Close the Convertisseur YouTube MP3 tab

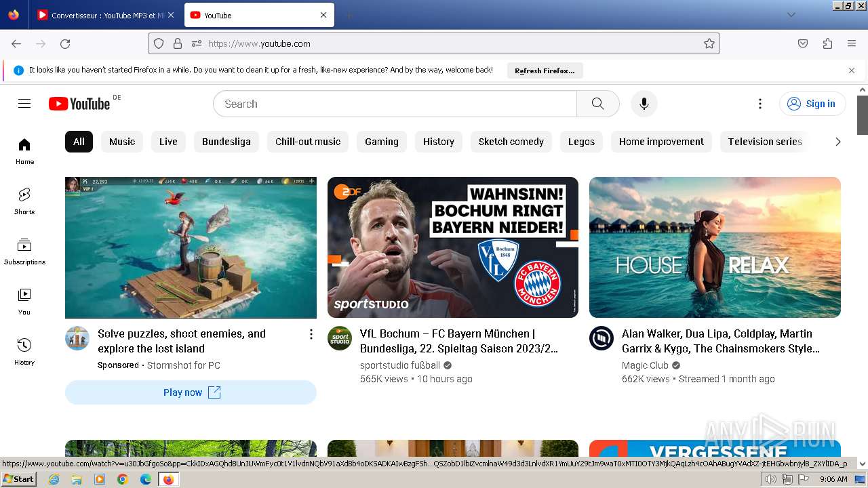[170, 15]
